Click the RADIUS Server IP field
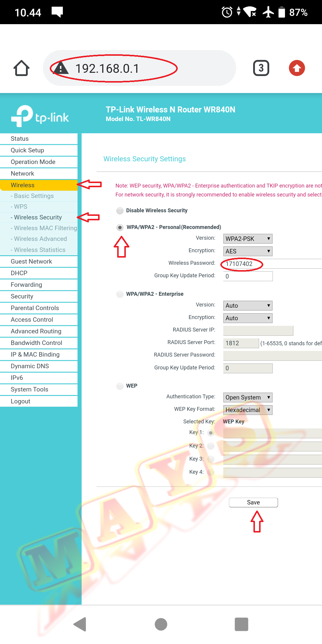 (258, 331)
